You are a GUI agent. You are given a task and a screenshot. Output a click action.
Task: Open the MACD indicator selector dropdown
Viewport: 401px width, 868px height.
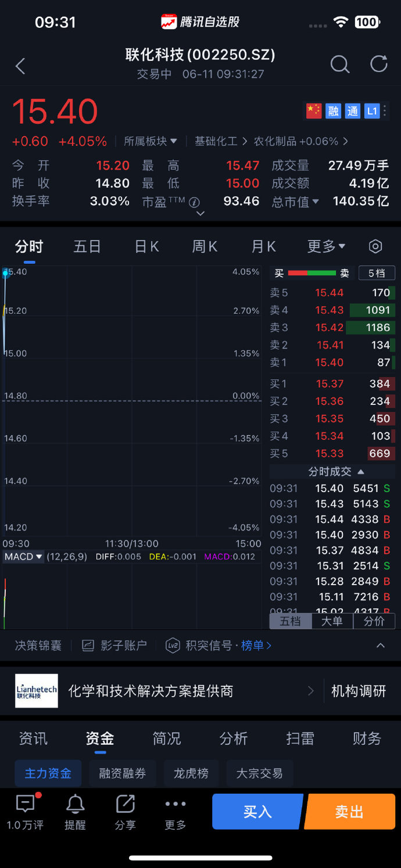(x=23, y=556)
